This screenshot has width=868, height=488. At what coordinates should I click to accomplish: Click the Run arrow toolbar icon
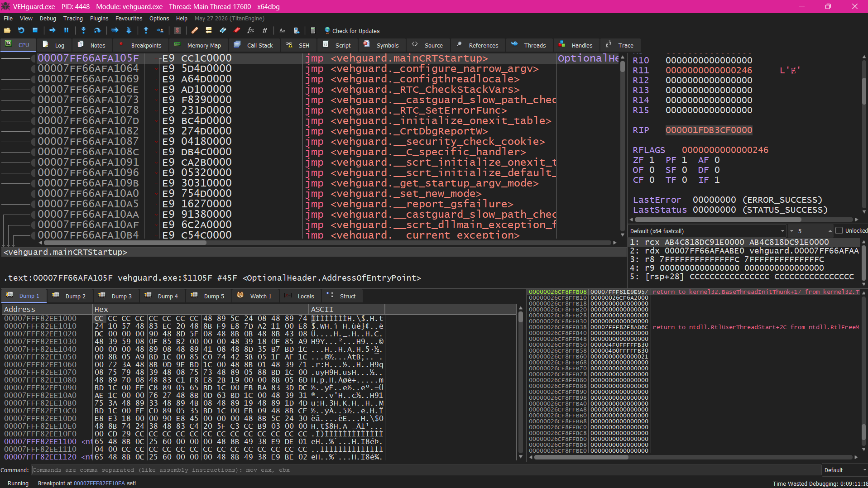pyautogui.click(x=53, y=30)
